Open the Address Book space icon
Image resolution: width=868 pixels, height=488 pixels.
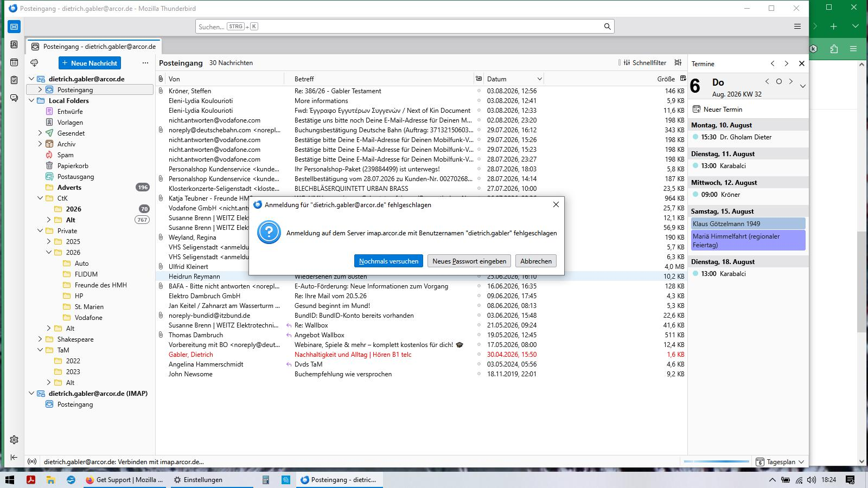coord(14,44)
